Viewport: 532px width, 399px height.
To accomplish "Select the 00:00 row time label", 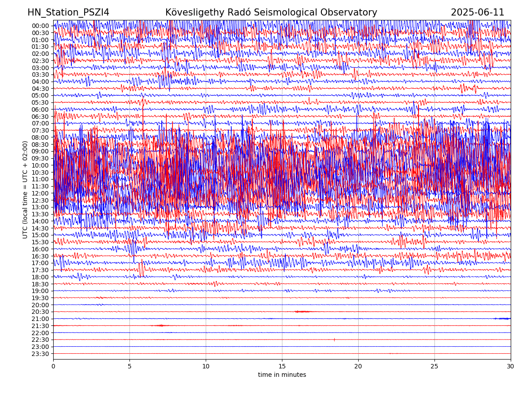I will (x=40, y=26).
